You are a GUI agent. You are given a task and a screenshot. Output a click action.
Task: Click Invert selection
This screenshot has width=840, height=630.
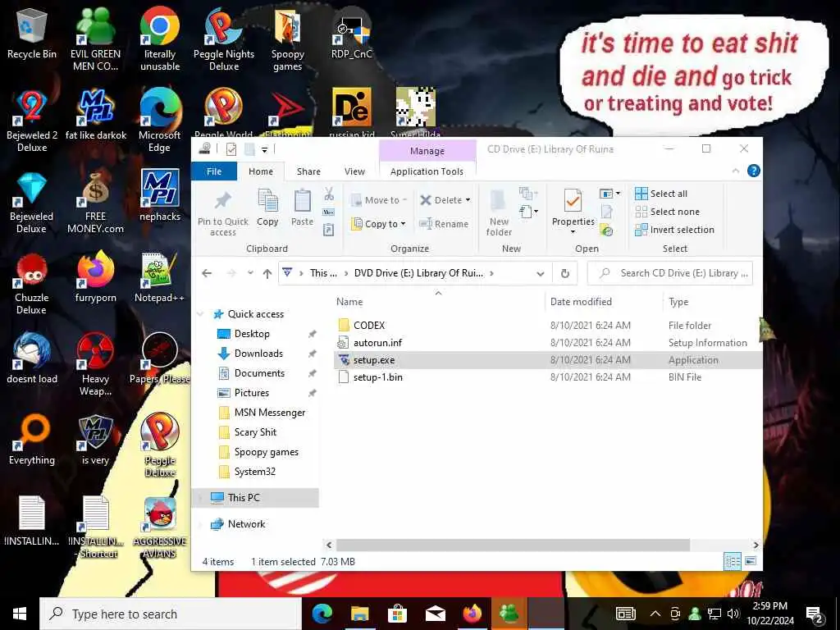674,230
